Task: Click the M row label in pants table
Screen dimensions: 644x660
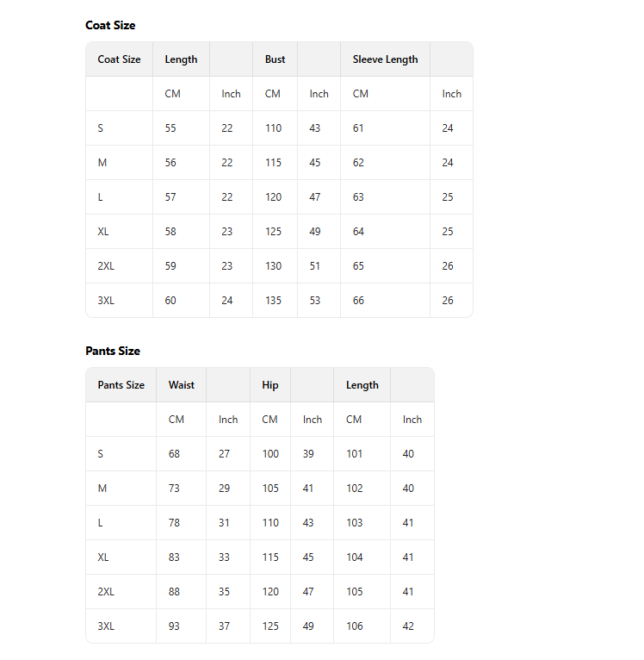Action: click(102, 489)
